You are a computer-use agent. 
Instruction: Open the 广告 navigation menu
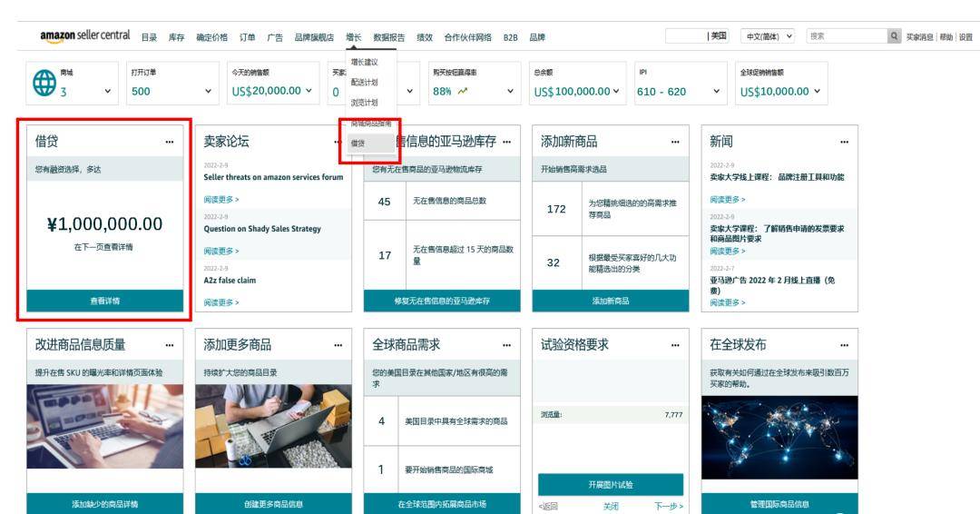click(275, 37)
